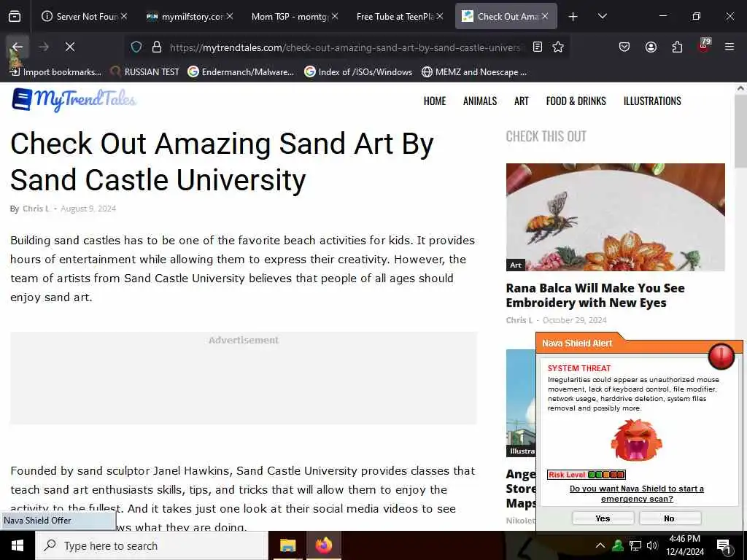Open the Pocket save icon
Screen dimensions: 747x560
click(x=624, y=47)
